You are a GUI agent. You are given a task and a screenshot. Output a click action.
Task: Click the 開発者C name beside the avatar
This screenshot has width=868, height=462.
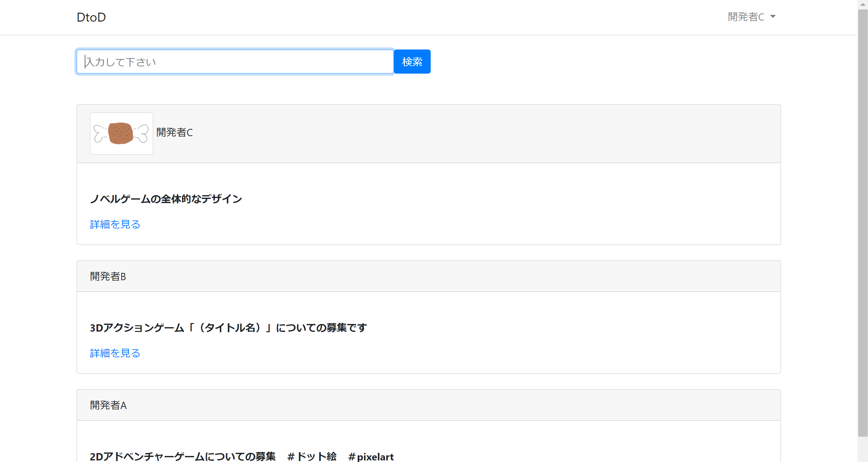[x=174, y=132]
